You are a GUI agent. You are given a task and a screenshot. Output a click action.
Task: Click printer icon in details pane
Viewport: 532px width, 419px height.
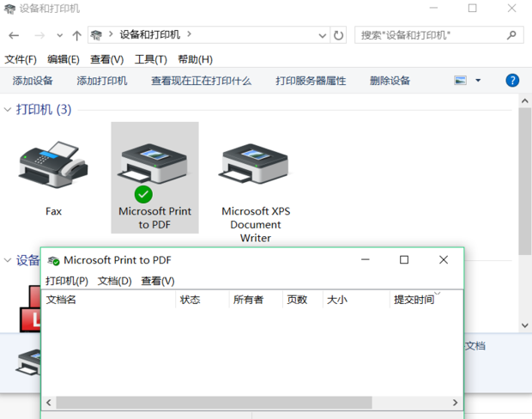point(28,362)
